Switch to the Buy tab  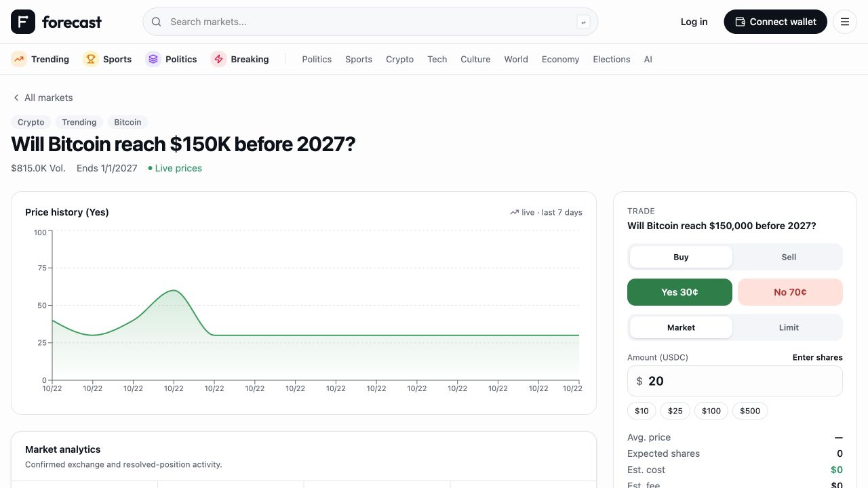pos(681,257)
